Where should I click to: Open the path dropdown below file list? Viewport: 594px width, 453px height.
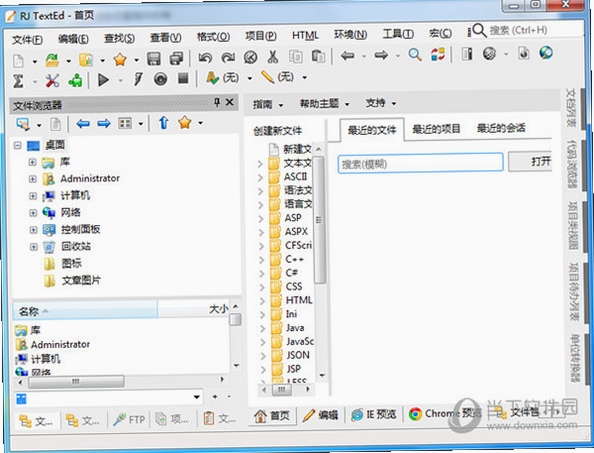click(197, 397)
